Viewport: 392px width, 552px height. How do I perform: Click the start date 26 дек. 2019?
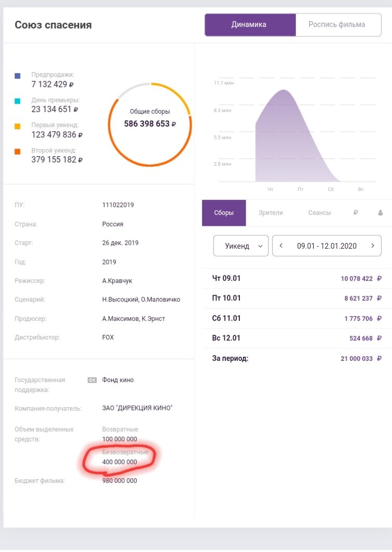(120, 243)
